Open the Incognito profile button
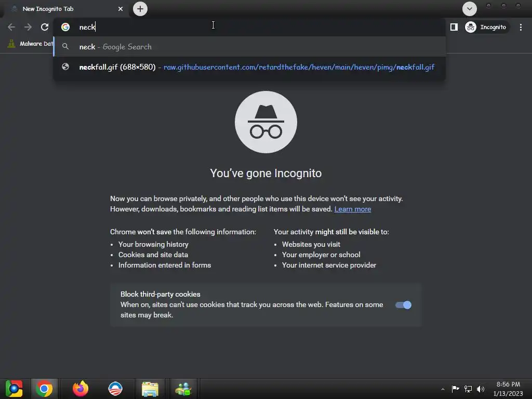Screen dimensions: 532x399 click(x=487, y=27)
